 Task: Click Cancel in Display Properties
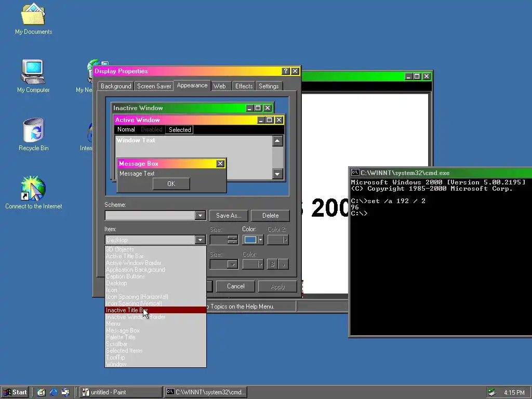point(235,286)
